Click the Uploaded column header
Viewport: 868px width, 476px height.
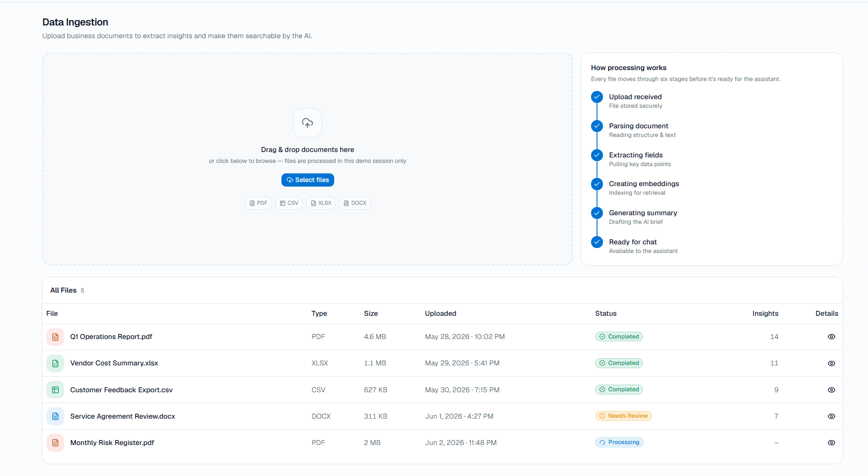[441, 314]
